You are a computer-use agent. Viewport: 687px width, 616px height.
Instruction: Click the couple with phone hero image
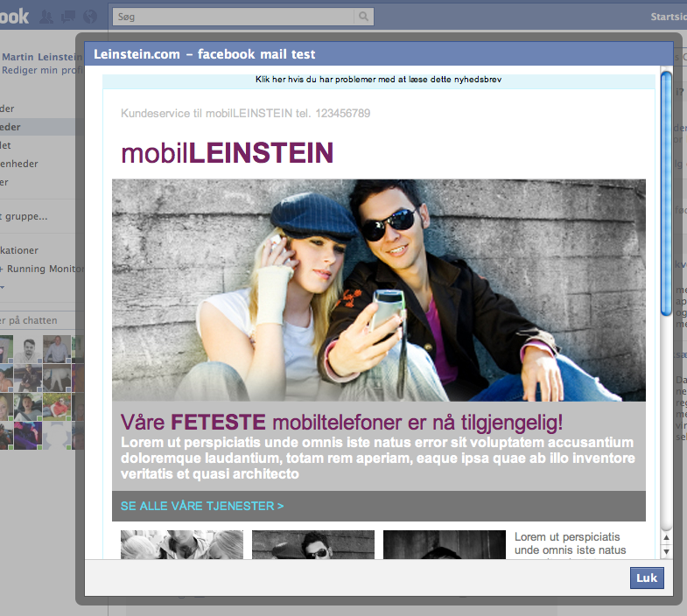coord(378,290)
